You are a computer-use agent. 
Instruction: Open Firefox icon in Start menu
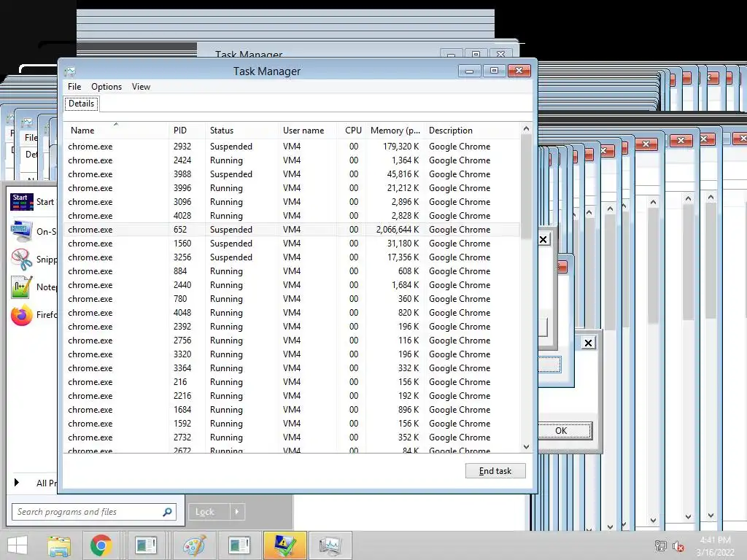pos(21,315)
